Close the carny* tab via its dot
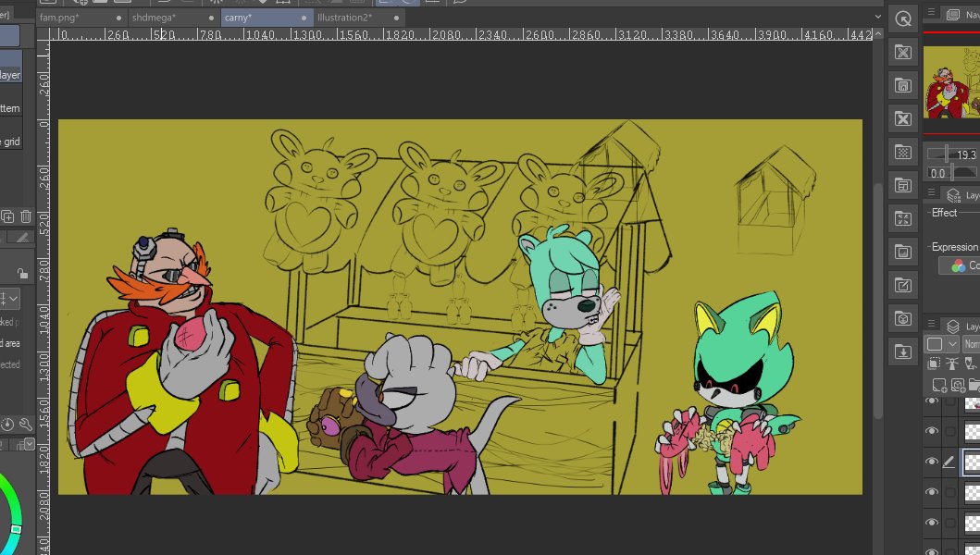 pyautogui.click(x=304, y=18)
